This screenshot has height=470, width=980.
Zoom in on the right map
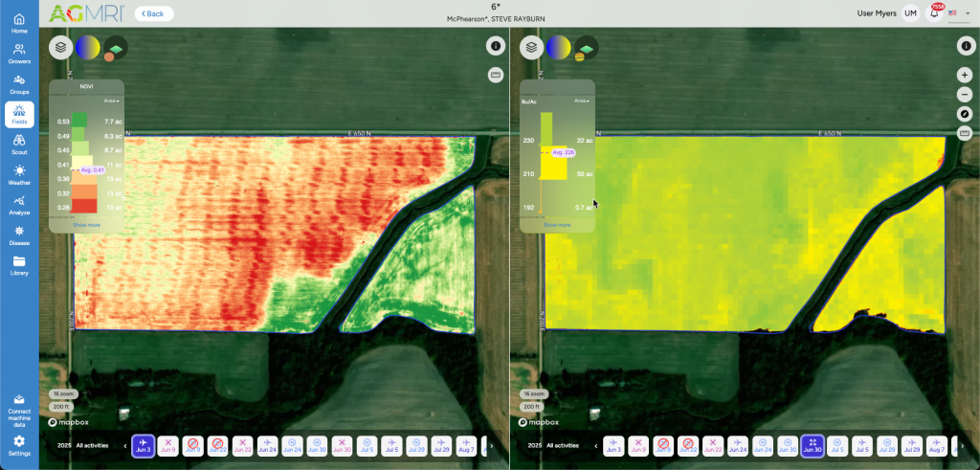[964, 75]
